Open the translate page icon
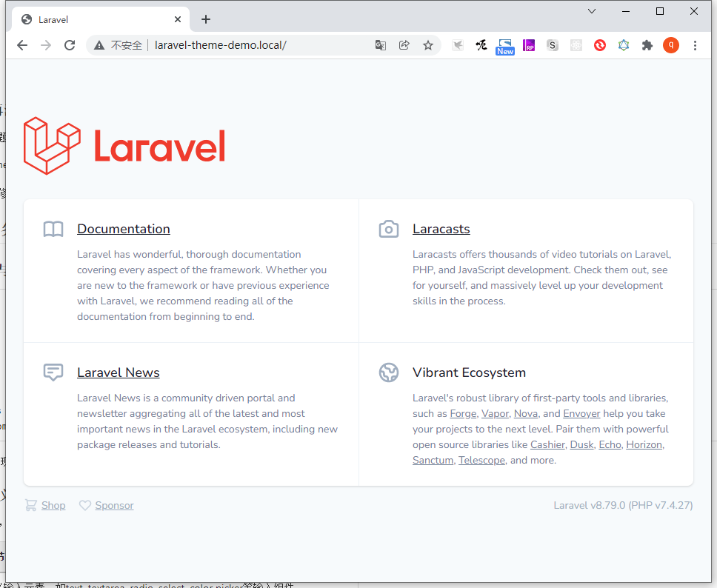 [381, 45]
